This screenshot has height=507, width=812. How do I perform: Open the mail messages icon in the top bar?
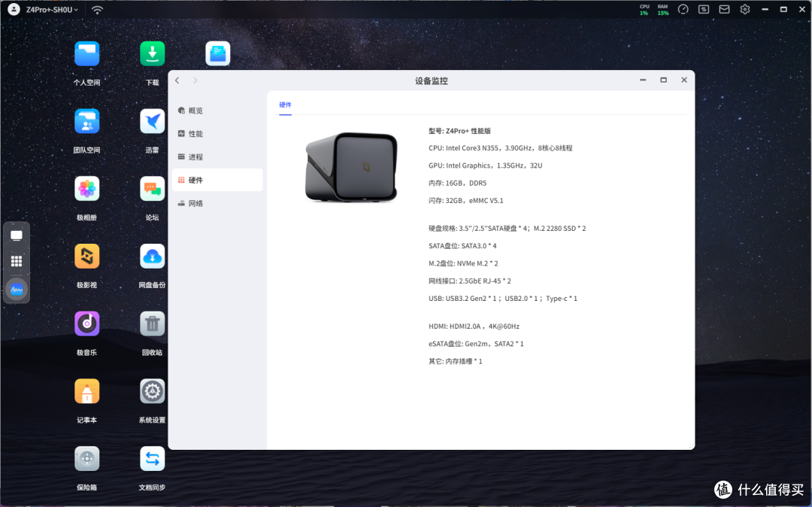pos(725,9)
